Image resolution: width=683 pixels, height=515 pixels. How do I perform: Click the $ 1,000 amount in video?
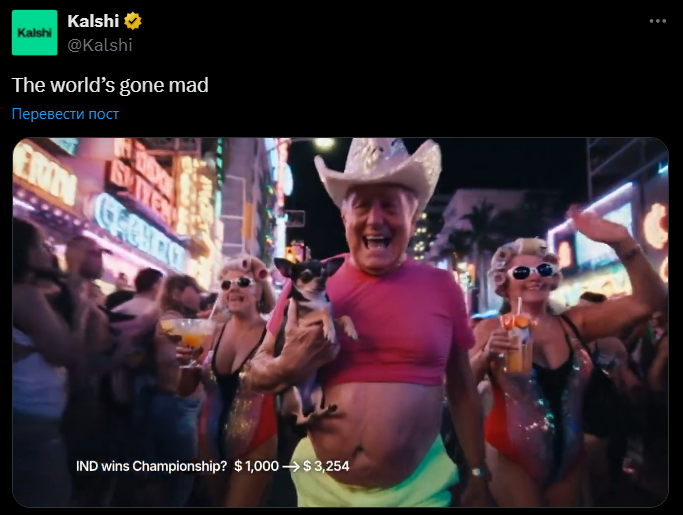(257, 466)
